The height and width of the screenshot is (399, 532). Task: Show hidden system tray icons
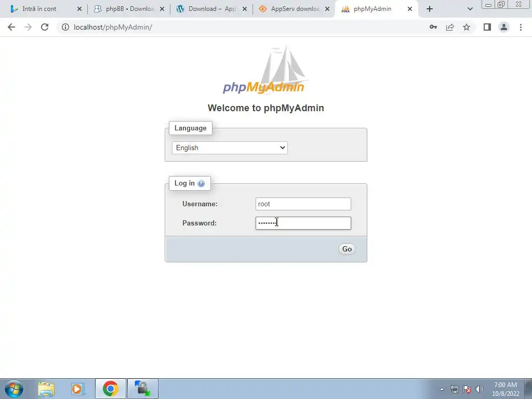pyautogui.click(x=442, y=389)
